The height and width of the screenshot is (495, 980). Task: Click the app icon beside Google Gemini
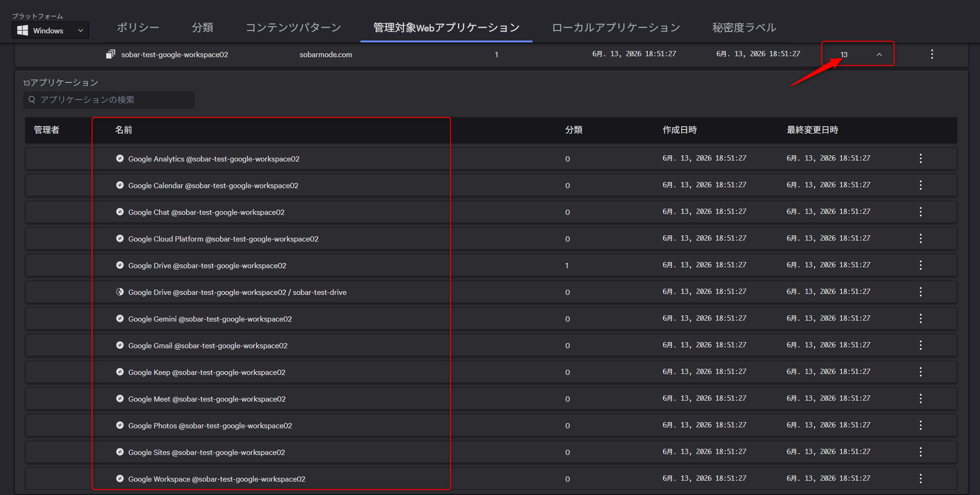pyautogui.click(x=120, y=318)
